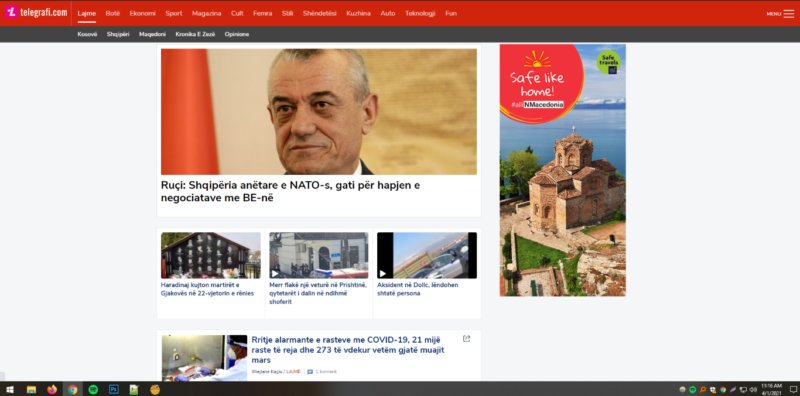Select the Kronika E Zezë subcategory

(x=195, y=34)
